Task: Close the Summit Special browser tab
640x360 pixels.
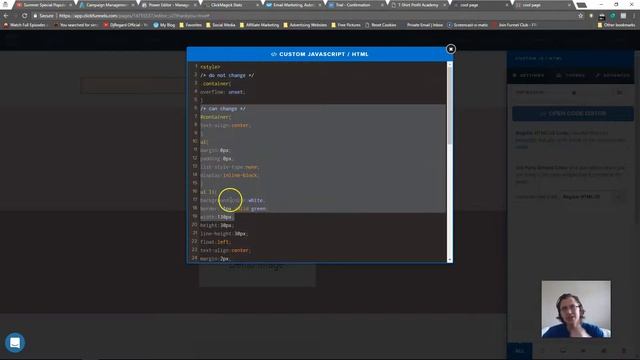Action: click(70, 5)
